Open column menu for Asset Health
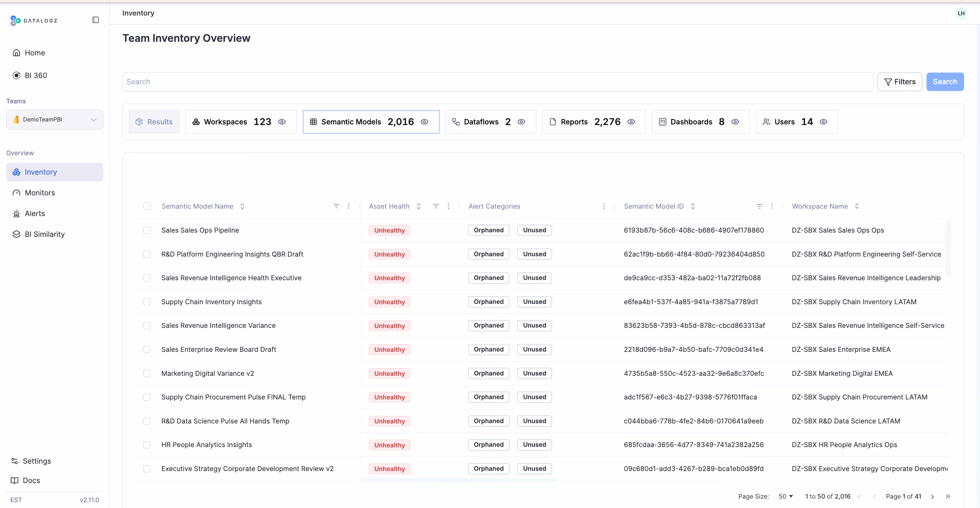Viewport: 980px width, 508px height. pyautogui.click(x=448, y=206)
